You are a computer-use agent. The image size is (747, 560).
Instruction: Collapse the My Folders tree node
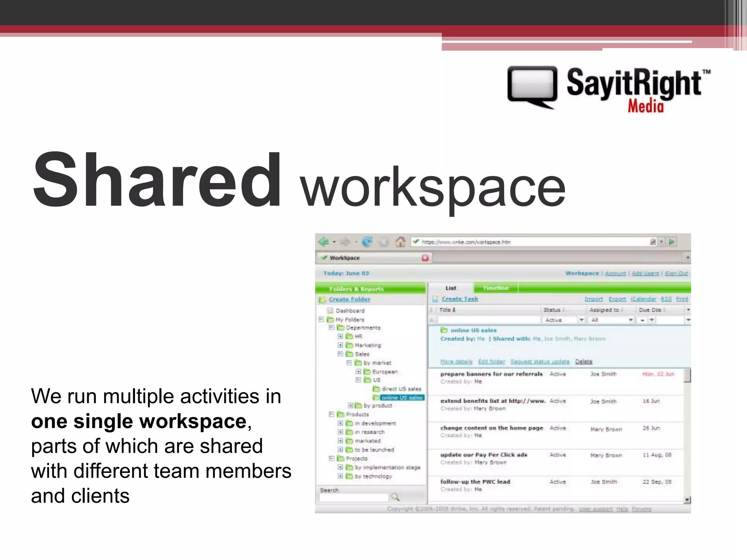click(321, 319)
